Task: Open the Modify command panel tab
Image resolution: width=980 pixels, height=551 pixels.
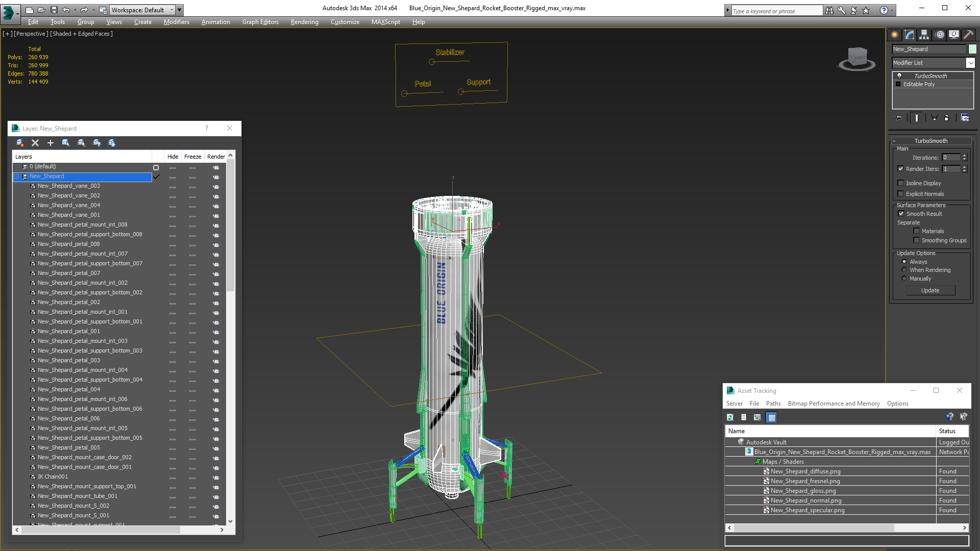Action: pyautogui.click(x=910, y=35)
